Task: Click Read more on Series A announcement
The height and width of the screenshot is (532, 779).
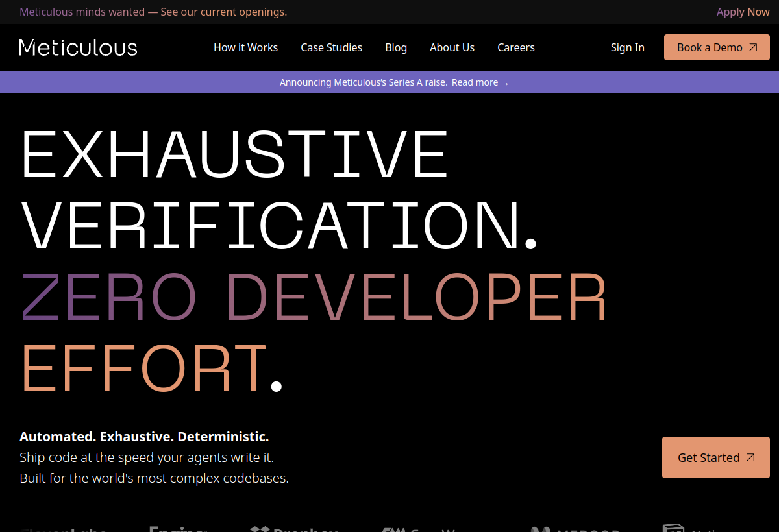Action: [x=480, y=82]
